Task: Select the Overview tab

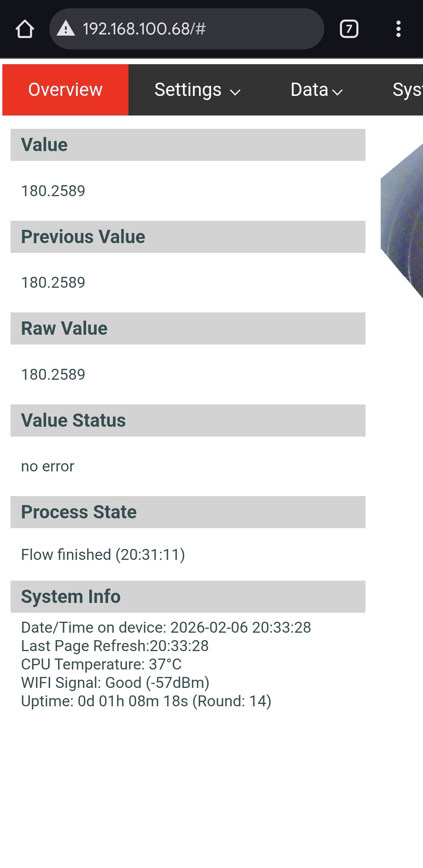Action: [65, 90]
